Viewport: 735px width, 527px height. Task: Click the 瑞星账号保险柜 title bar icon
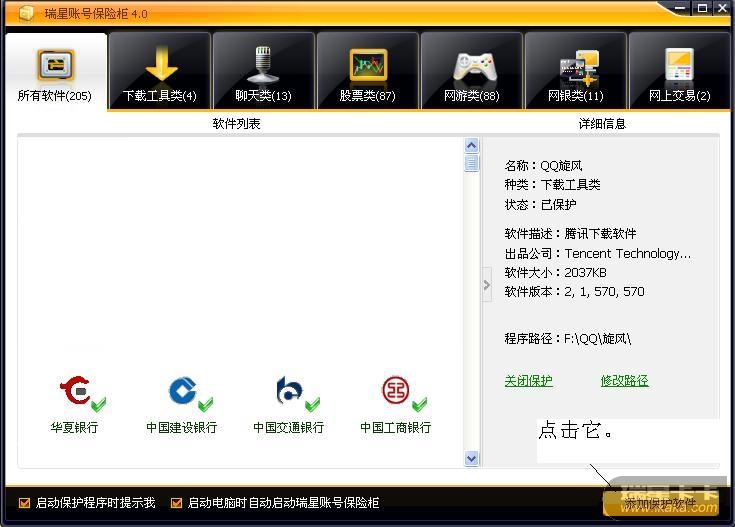click(26, 13)
